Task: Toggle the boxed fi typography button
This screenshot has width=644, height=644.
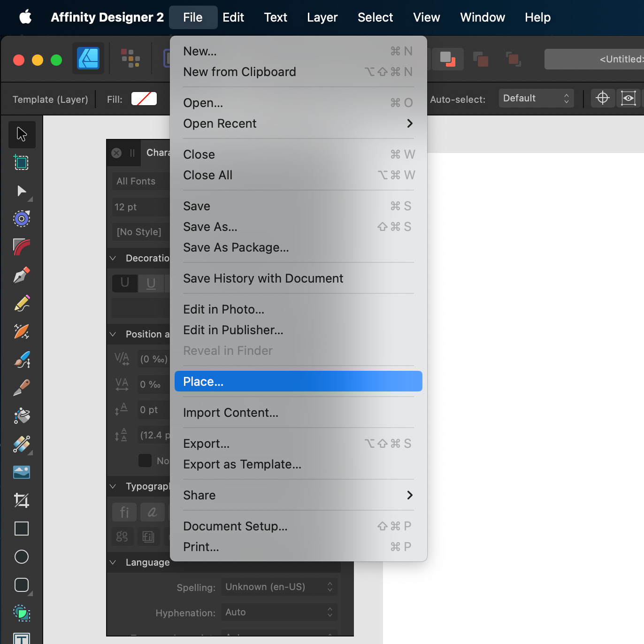Action: [148, 537]
